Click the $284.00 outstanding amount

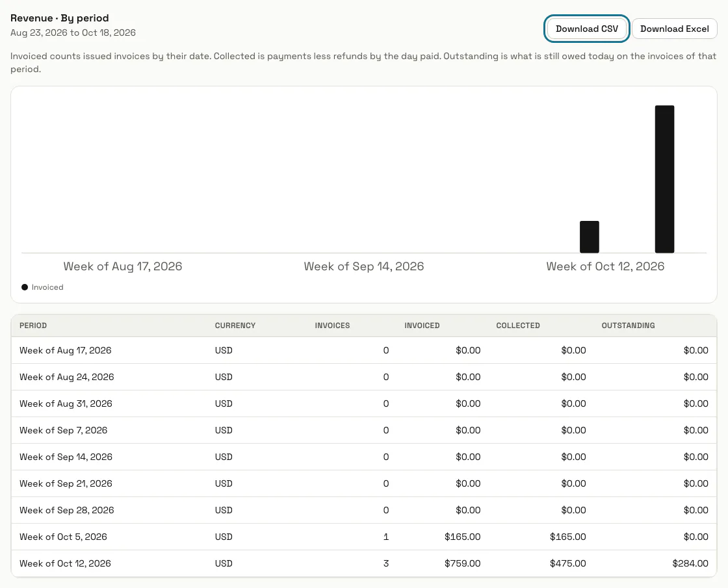(x=690, y=563)
